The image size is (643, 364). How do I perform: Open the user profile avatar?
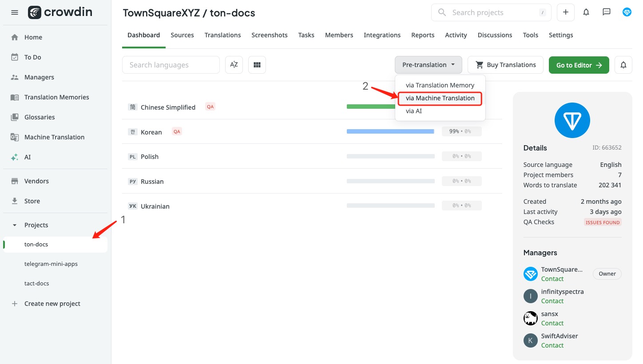point(627,12)
